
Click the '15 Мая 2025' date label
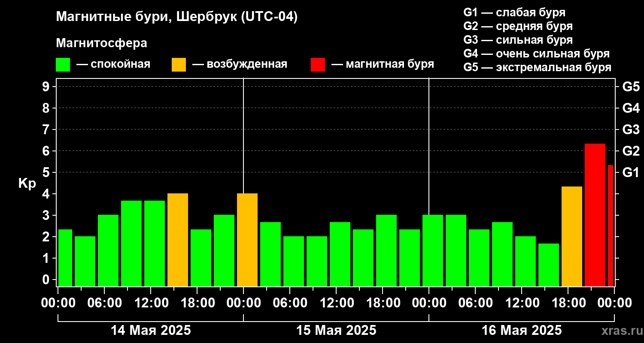[336, 330]
